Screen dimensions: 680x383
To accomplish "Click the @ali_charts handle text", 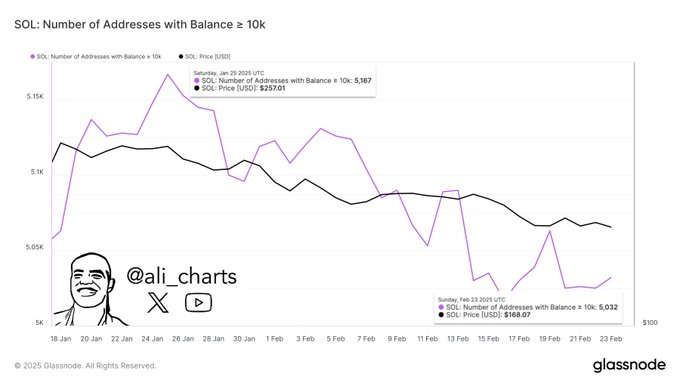I will 181,276.
